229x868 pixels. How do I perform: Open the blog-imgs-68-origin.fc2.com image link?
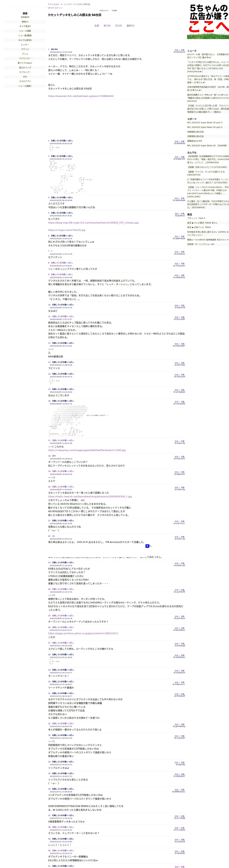tap(93, 223)
